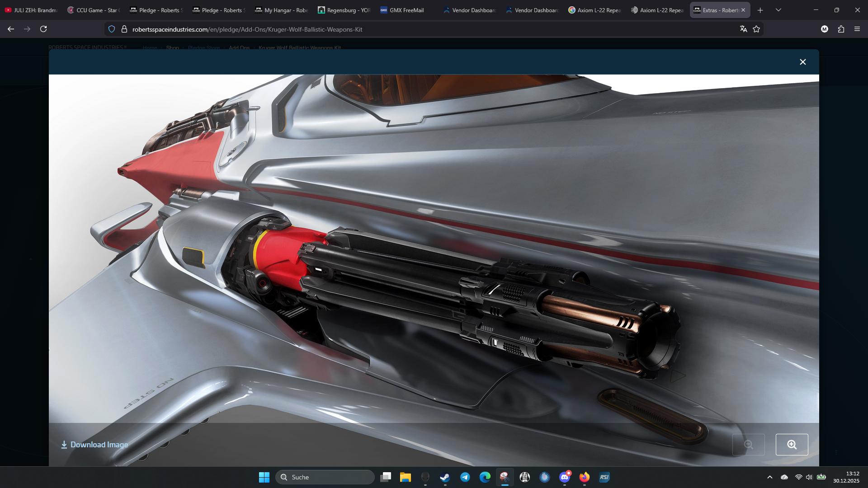Open the list all tabs chevron
The width and height of the screenshot is (868, 488).
778,9
